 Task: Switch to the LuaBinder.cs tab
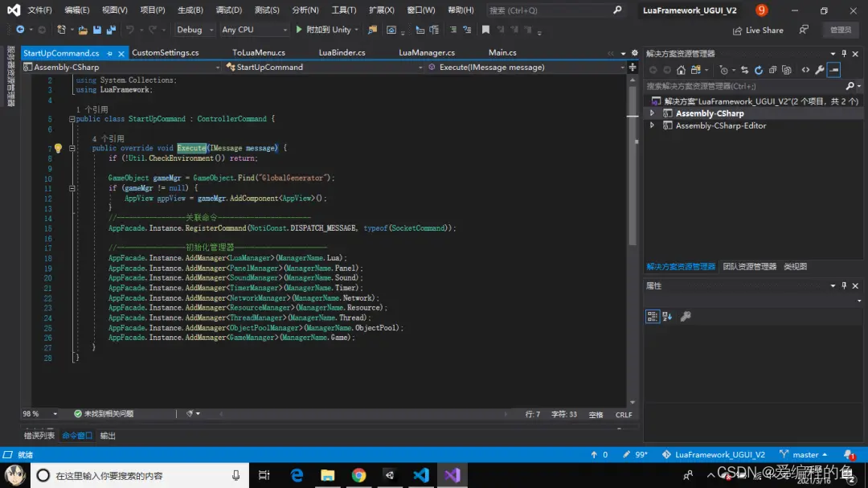(342, 53)
